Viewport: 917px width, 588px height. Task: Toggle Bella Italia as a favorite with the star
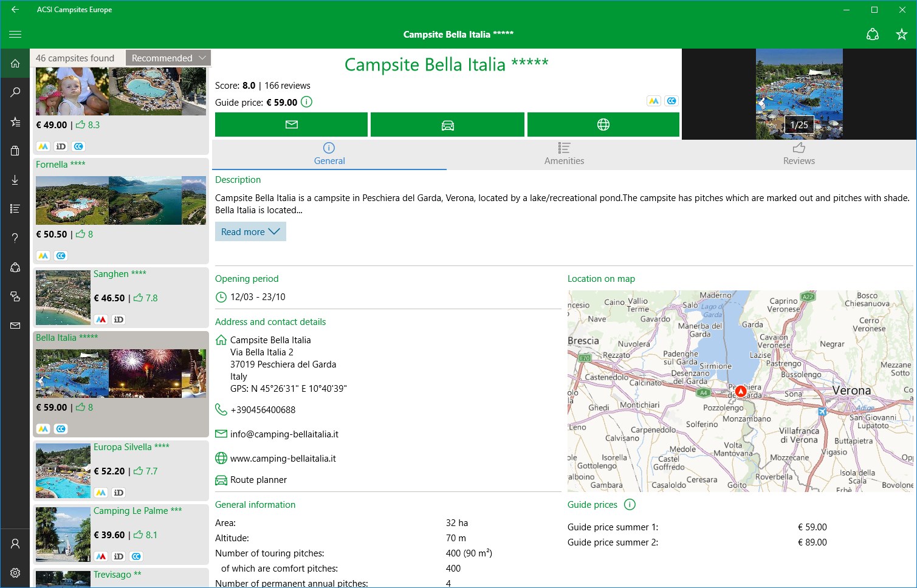pos(902,35)
